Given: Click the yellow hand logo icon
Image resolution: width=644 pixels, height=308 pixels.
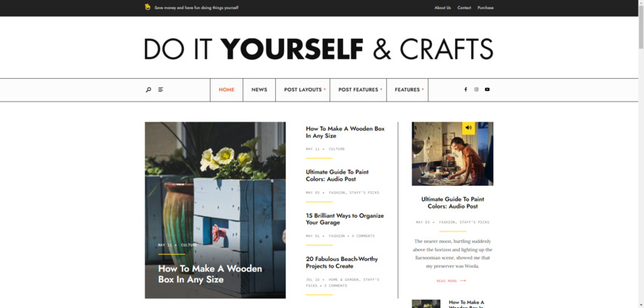Looking at the screenshot, I should (x=148, y=7).
